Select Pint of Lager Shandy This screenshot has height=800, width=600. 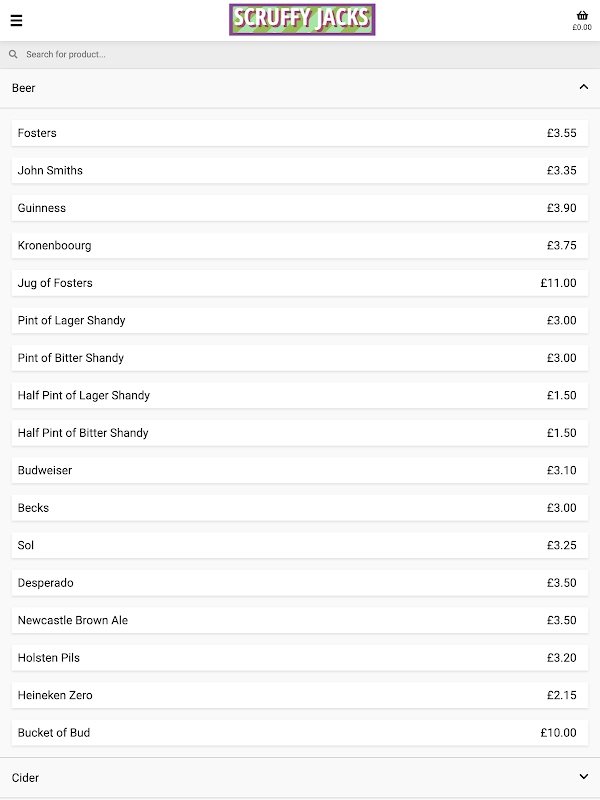tap(299, 321)
